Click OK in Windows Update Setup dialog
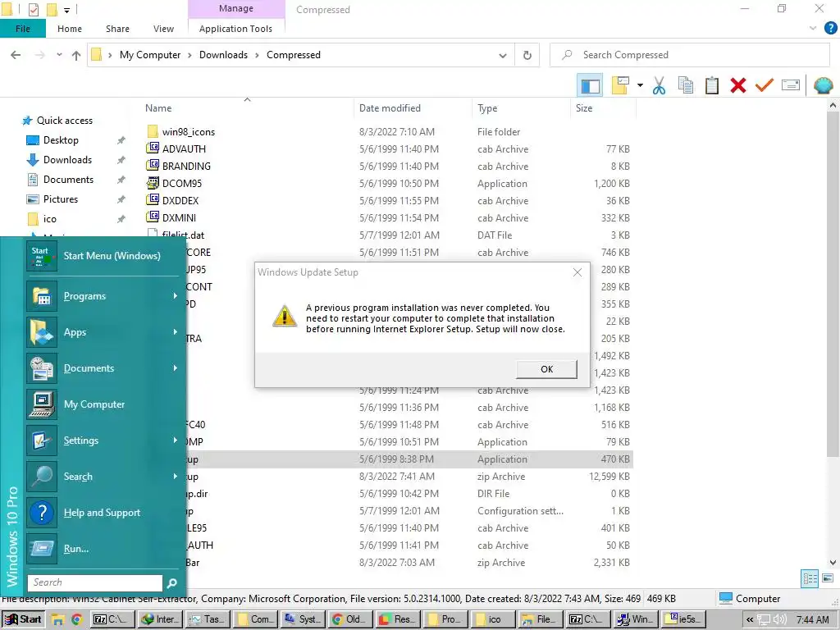The width and height of the screenshot is (840, 630). (x=546, y=369)
